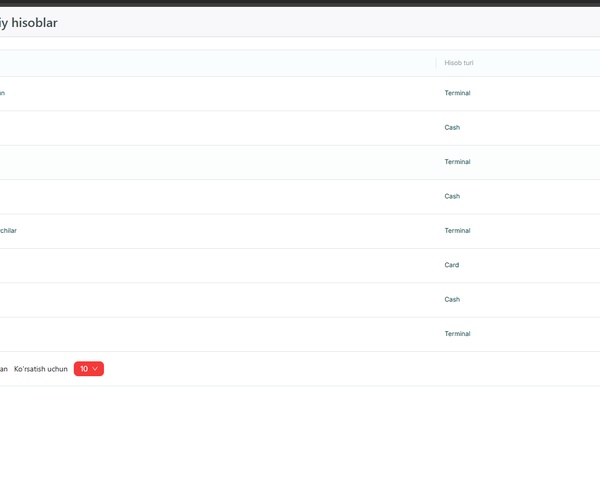The width and height of the screenshot is (600, 500).
Task: Click the account name ending in 'chilar'
Action: (8, 231)
